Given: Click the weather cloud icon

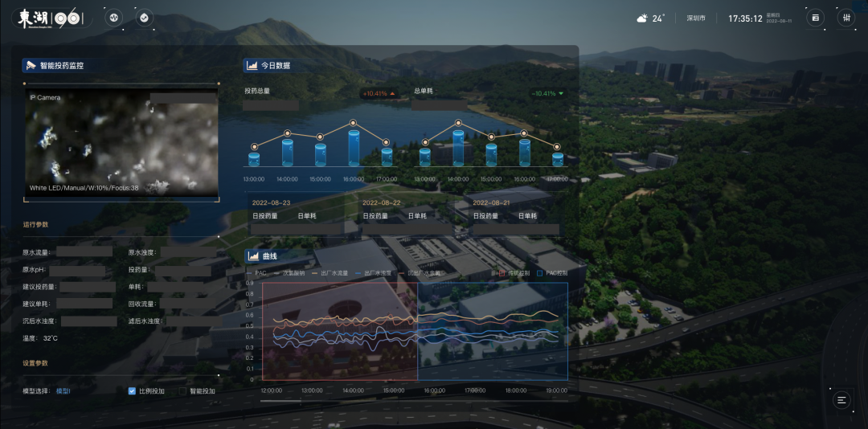Looking at the screenshot, I should click(642, 18).
